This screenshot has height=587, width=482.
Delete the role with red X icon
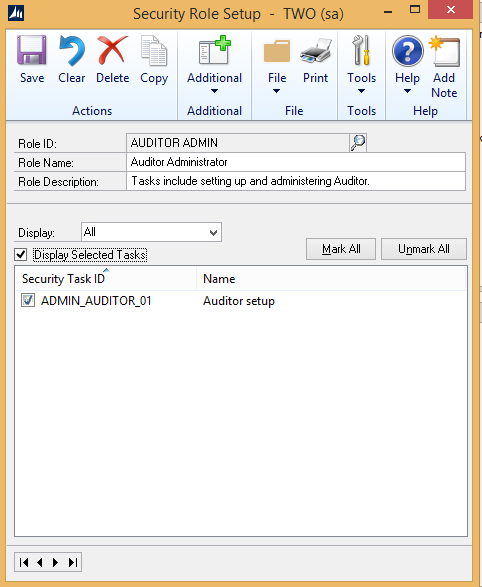(112, 50)
